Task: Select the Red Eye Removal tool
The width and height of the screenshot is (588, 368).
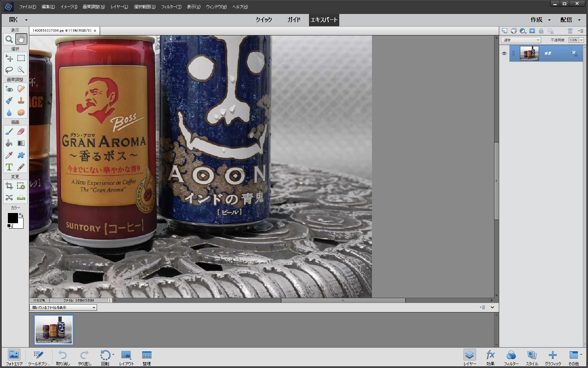Action: coord(9,89)
